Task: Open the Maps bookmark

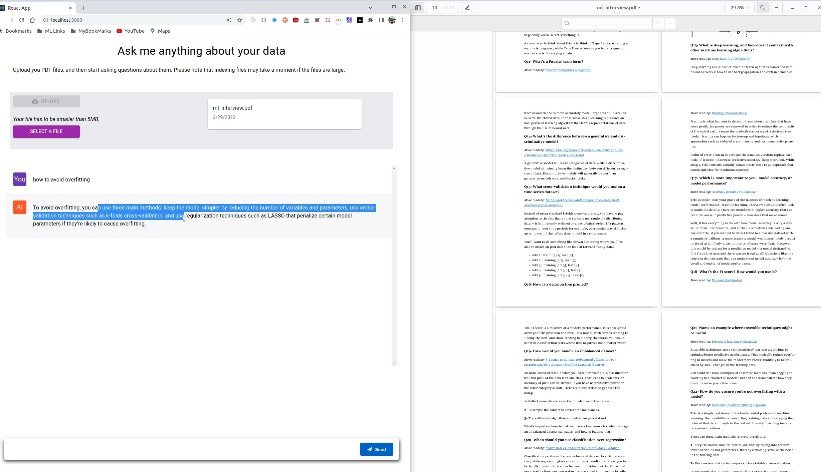Action: tap(160, 31)
